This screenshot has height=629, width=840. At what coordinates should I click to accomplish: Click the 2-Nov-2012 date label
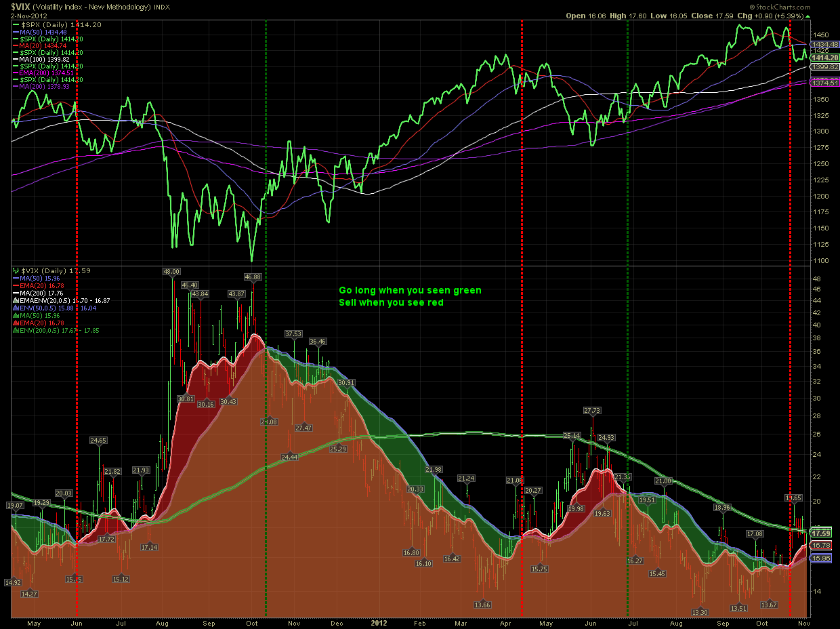click(x=30, y=15)
